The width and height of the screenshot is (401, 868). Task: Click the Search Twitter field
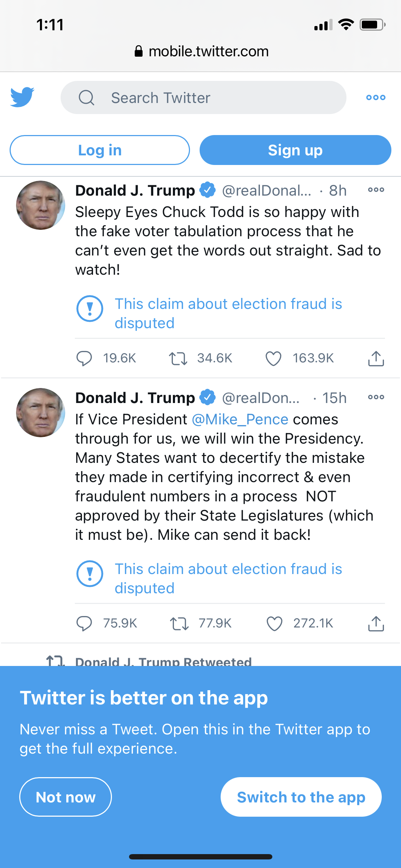click(203, 98)
